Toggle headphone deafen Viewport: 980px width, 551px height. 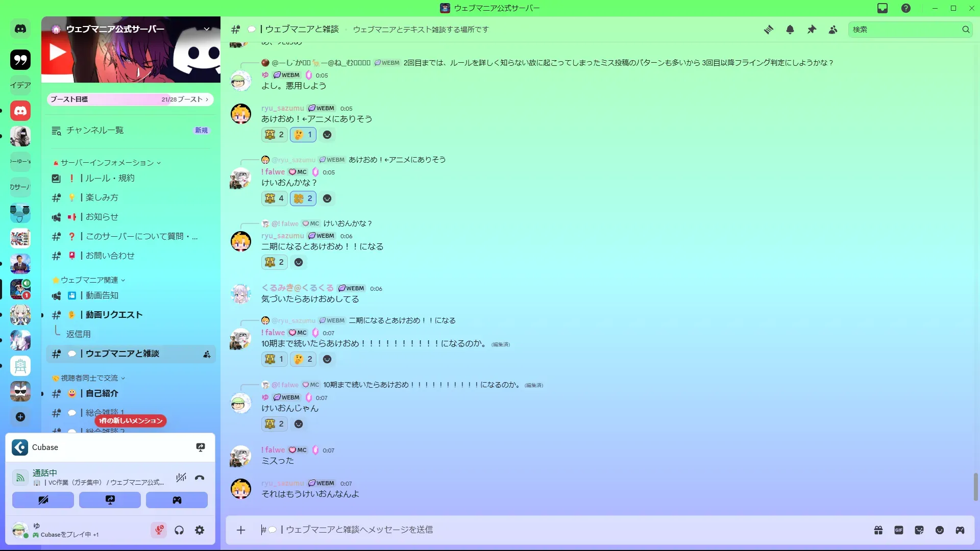click(x=179, y=530)
